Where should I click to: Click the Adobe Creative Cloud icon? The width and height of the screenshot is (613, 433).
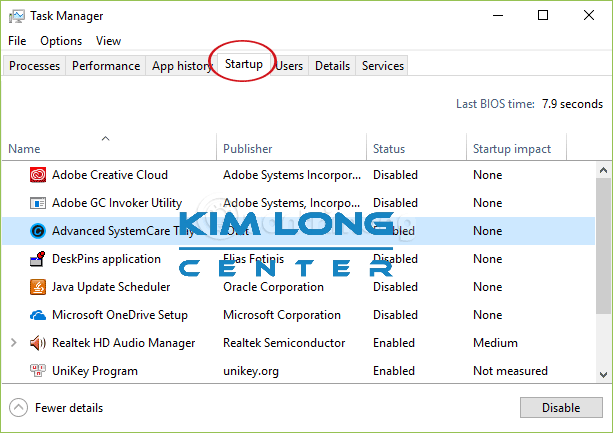[x=38, y=175]
